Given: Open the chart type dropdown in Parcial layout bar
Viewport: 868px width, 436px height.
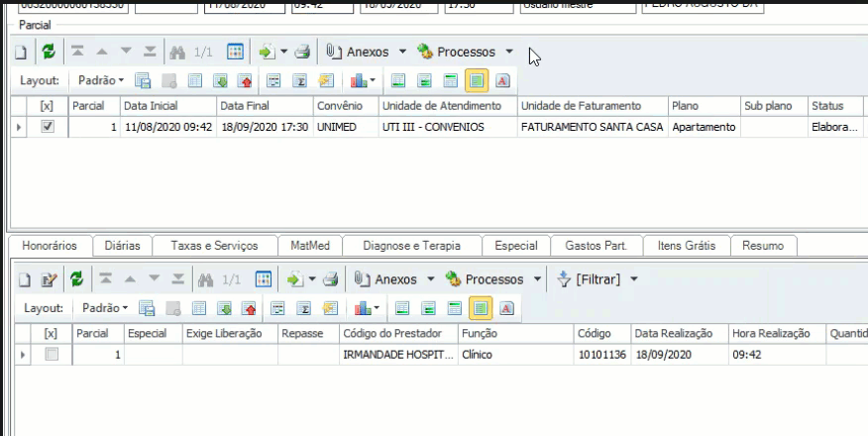Looking at the screenshot, I should (373, 81).
